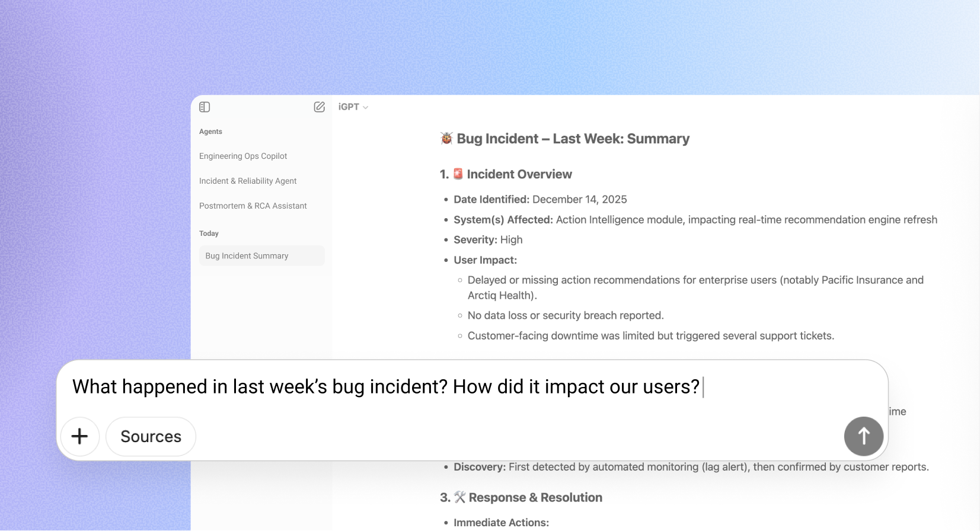Send the message with arrow button
This screenshot has height=531, width=980.
click(863, 436)
